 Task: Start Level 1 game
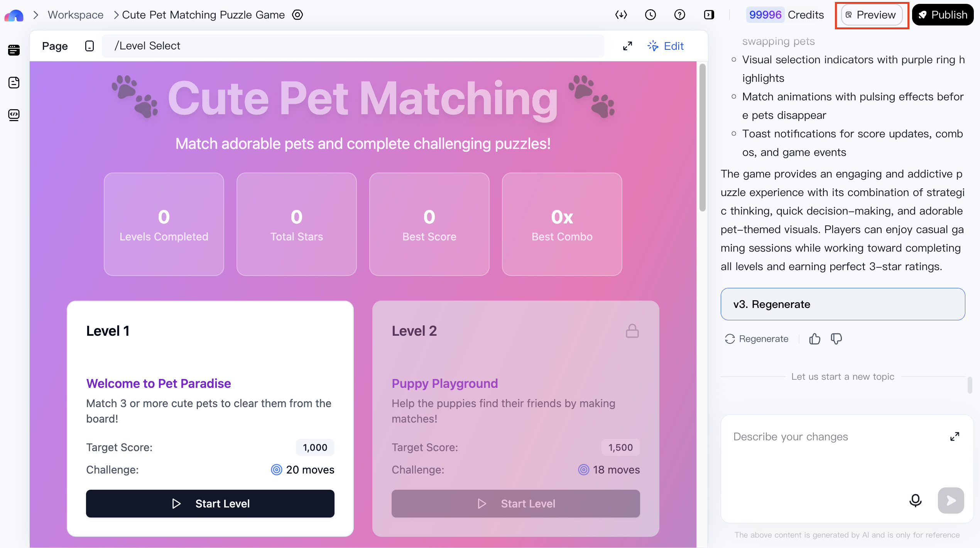tap(210, 504)
